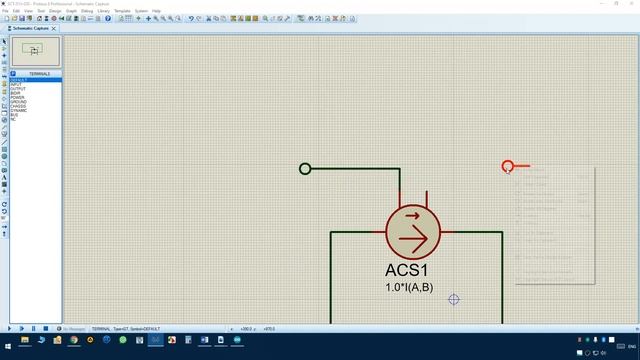Click the ACS1 current source component
Image resolution: width=640 pixels, height=360 pixels.
point(413,232)
